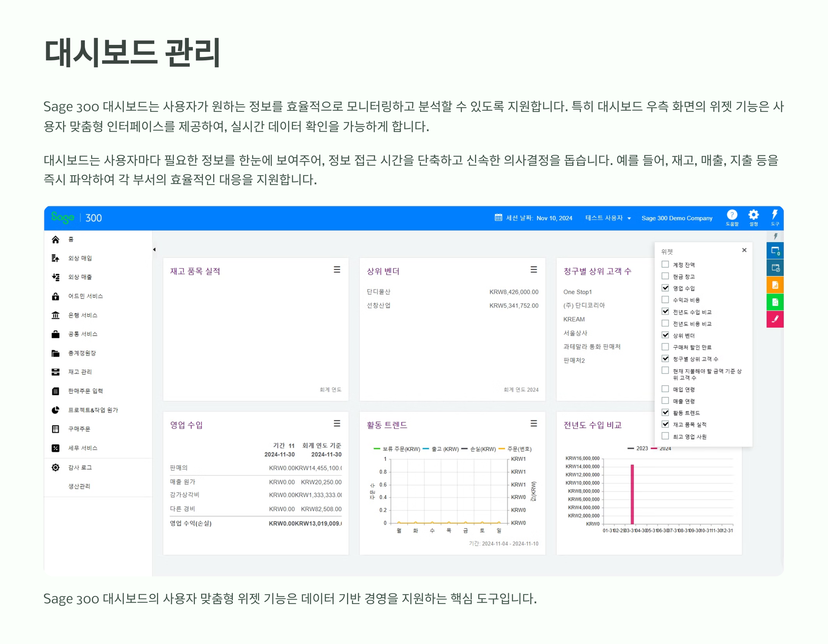Open the blue window icon with 0 badge
The width and height of the screenshot is (828, 644).
point(775,251)
